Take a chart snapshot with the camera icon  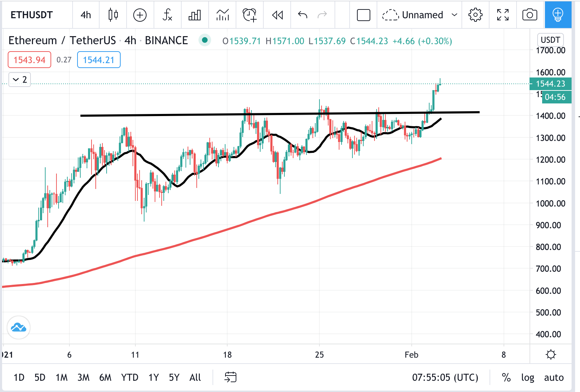click(530, 15)
